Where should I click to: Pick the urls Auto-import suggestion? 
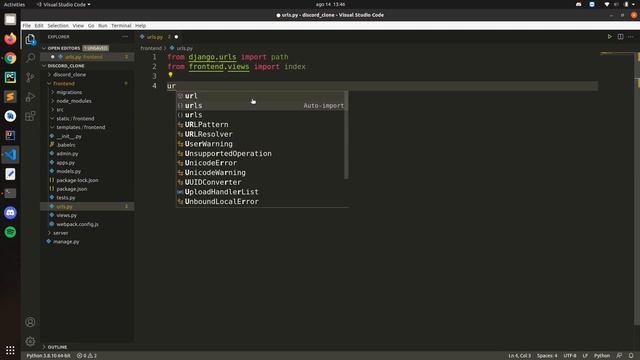260,106
